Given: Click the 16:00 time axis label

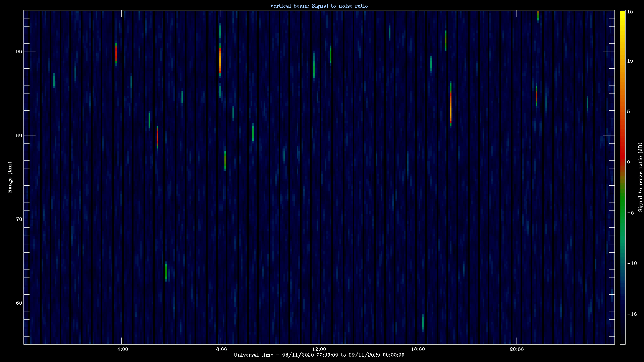Looking at the screenshot, I should pyautogui.click(x=418, y=349).
